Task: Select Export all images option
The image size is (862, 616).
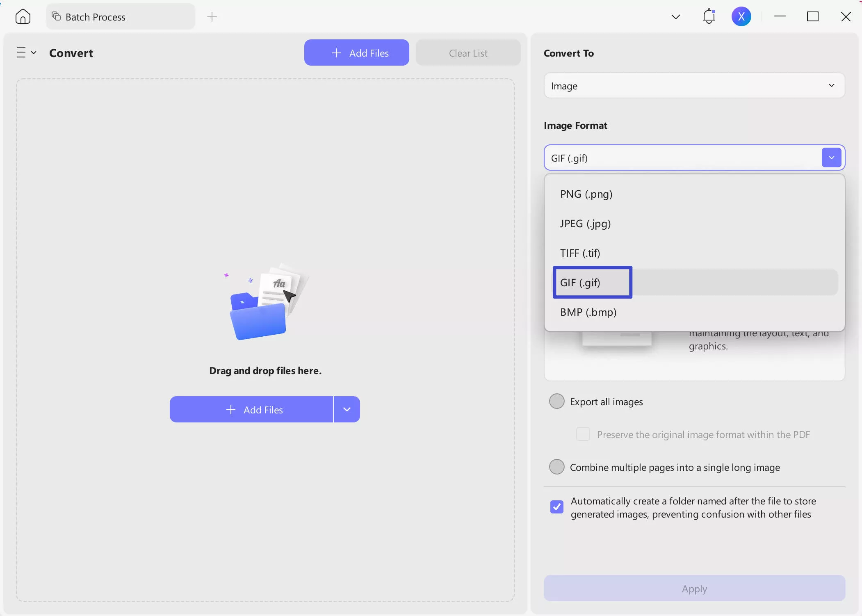Action: (x=556, y=401)
